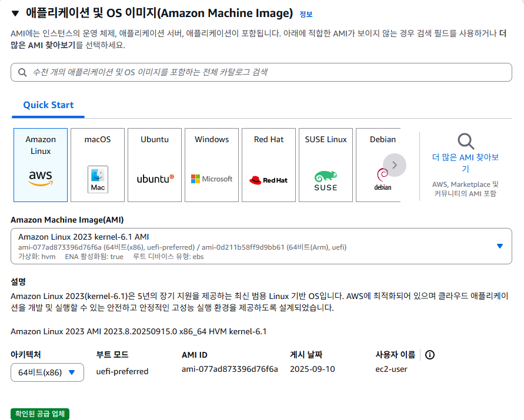Select the Debian tile
The image size is (524, 420).
pos(378,165)
